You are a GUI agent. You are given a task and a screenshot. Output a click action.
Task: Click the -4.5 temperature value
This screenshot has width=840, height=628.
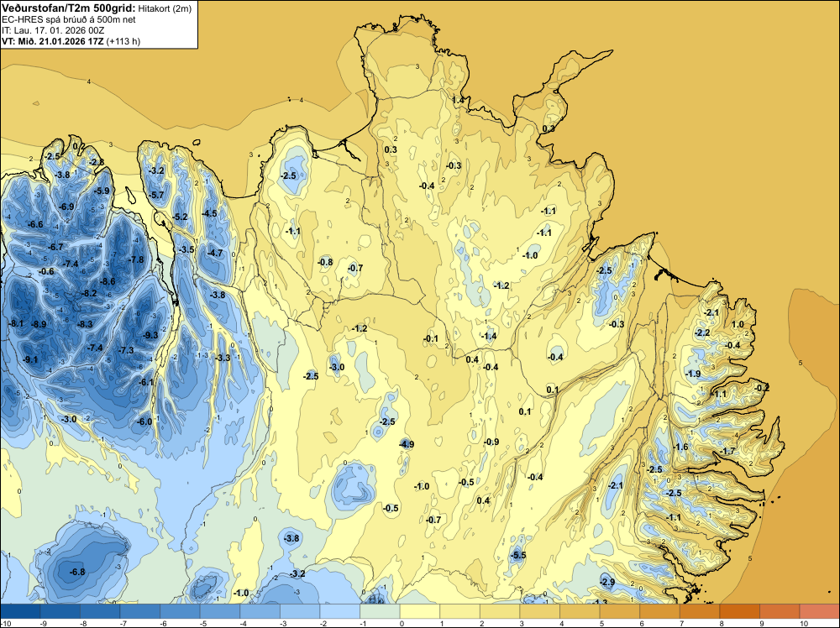coord(209,213)
